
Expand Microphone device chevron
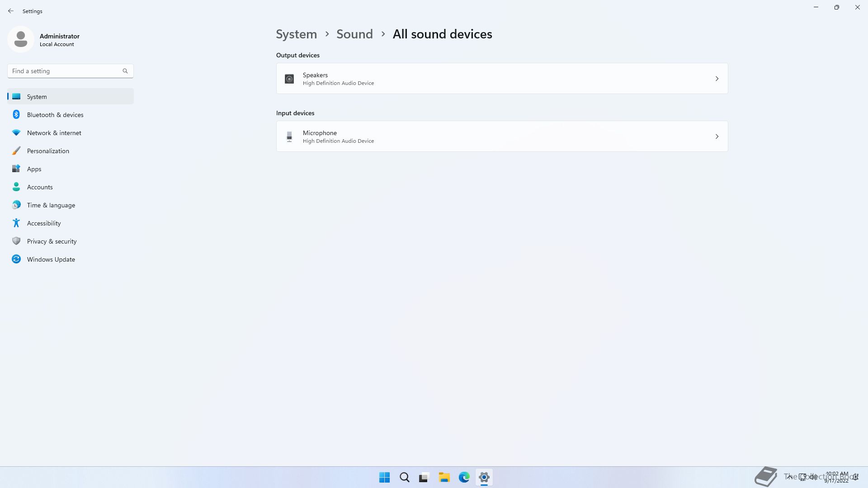717,136
